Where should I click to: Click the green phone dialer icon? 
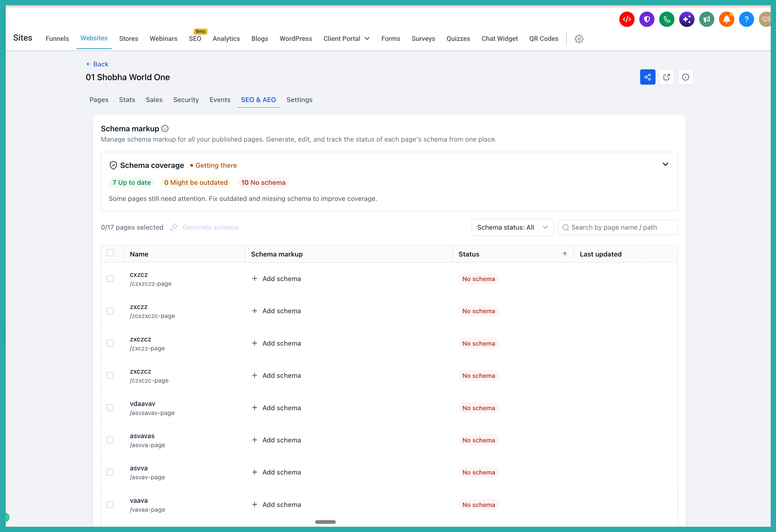click(667, 19)
